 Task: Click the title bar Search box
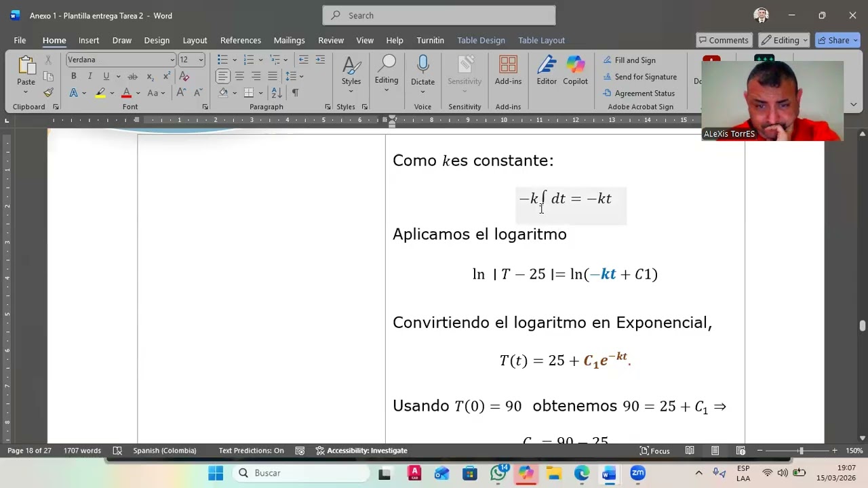tap(439, 15)
